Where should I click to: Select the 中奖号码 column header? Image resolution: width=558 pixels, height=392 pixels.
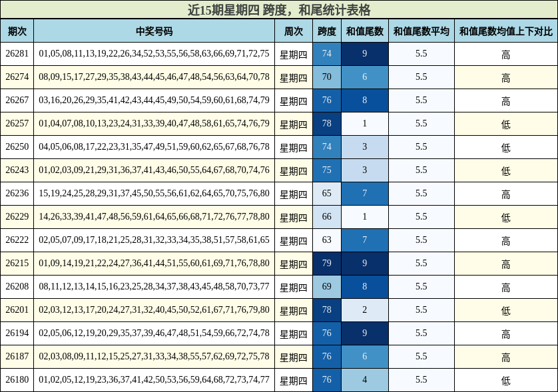click(154, 31)
